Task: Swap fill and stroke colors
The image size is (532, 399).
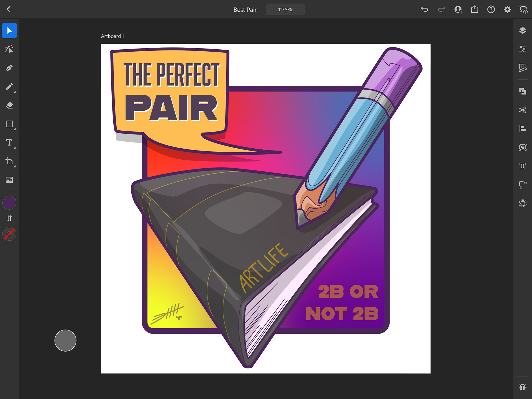Action: click(9, 218)
